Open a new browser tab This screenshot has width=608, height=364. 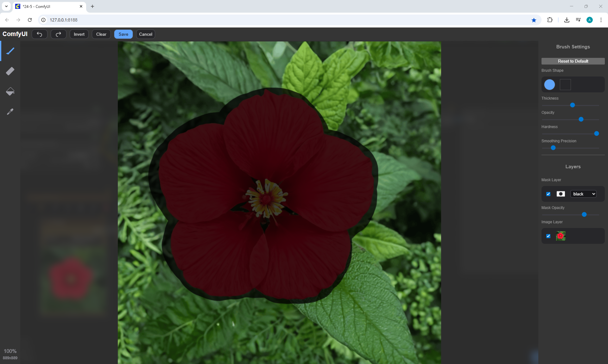pyautogui.click(x=92, y=6)
